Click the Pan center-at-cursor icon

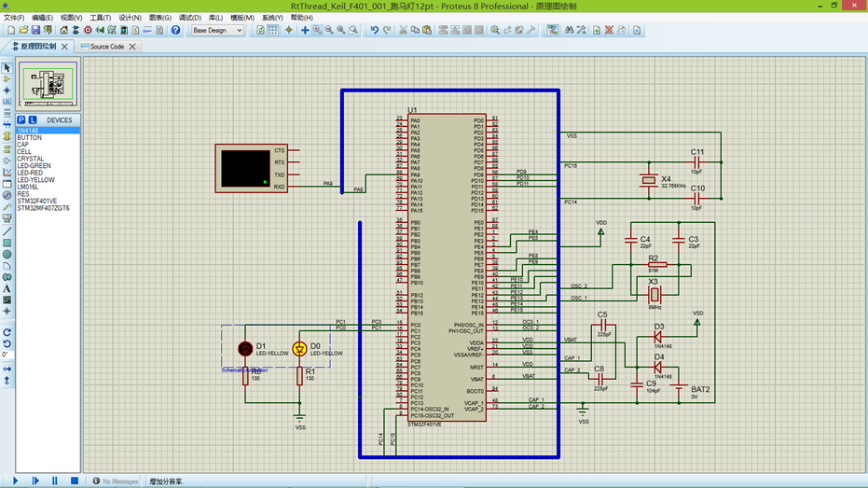305,30
